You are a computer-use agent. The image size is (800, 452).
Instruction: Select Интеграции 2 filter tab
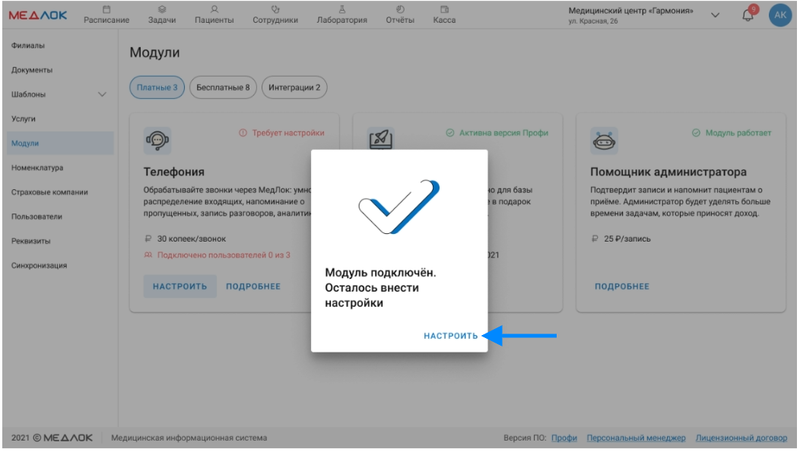point(294,87)
